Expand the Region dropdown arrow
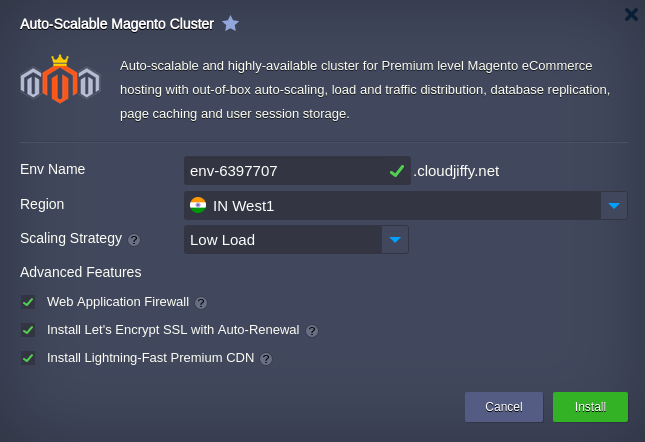This screenshot has width=645, height=442. point(614,206)
